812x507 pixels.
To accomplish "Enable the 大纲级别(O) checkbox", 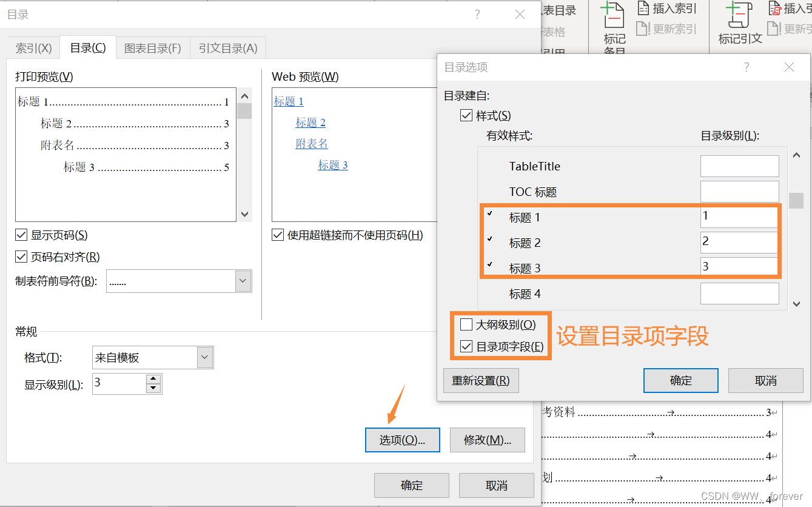I will pyautogui.click(x=466, y=324).
